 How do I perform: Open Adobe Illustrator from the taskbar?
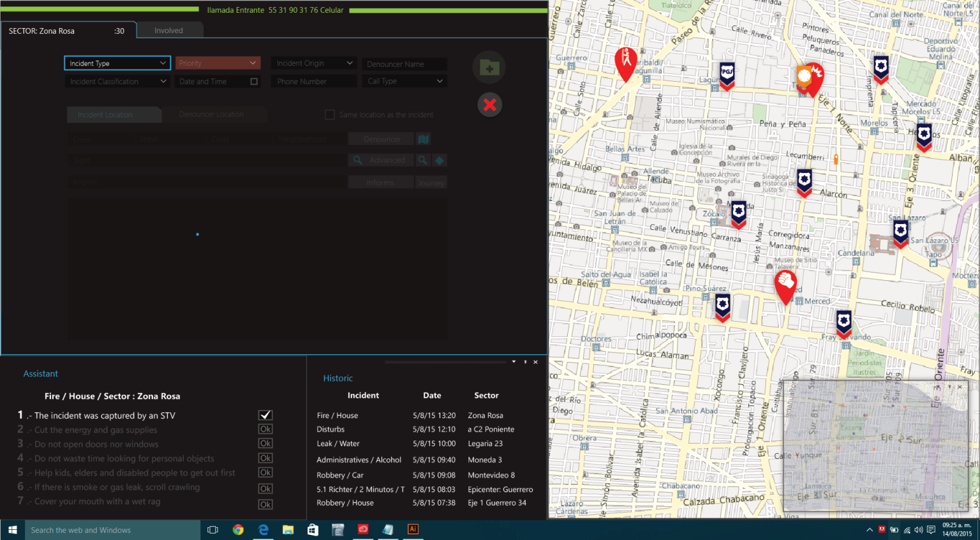(x=413, y=529)
